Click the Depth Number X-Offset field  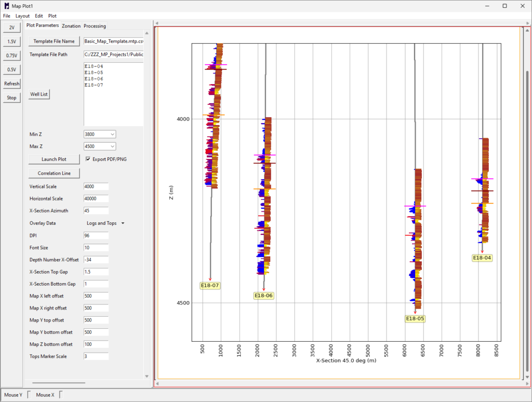point(96,260)
